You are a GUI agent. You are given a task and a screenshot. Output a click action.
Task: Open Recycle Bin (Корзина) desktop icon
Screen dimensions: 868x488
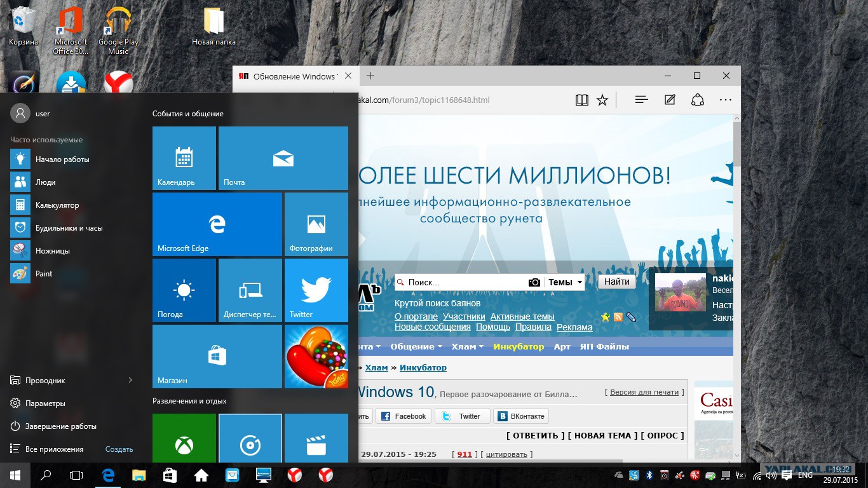[24, 27]
